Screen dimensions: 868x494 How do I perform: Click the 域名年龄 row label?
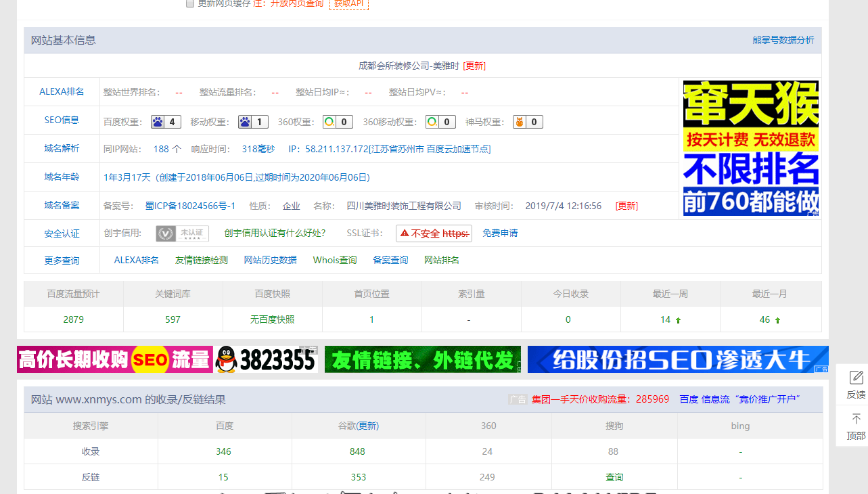coord(62,177)
